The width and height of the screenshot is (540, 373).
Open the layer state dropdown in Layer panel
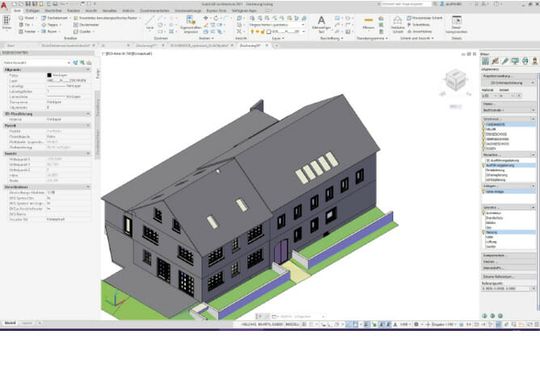[277, 25]
